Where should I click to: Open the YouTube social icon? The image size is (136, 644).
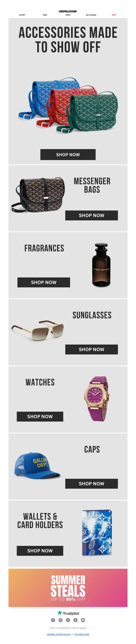83,620
